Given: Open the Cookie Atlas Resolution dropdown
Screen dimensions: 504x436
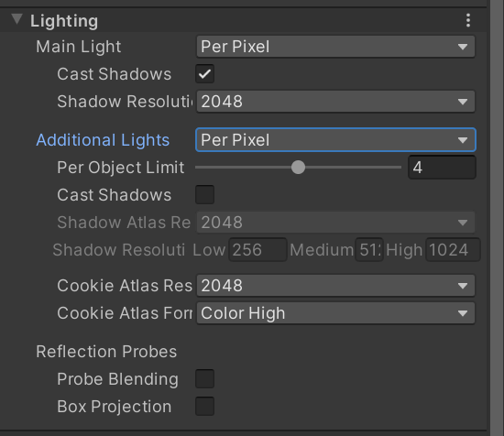Looking at the screenshot, I should [335, 286].
